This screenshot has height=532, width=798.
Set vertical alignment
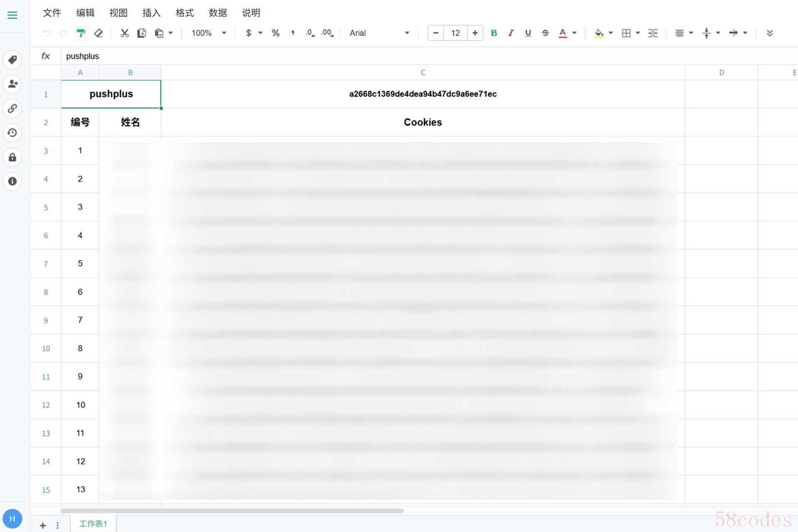(x=707, y=33)
